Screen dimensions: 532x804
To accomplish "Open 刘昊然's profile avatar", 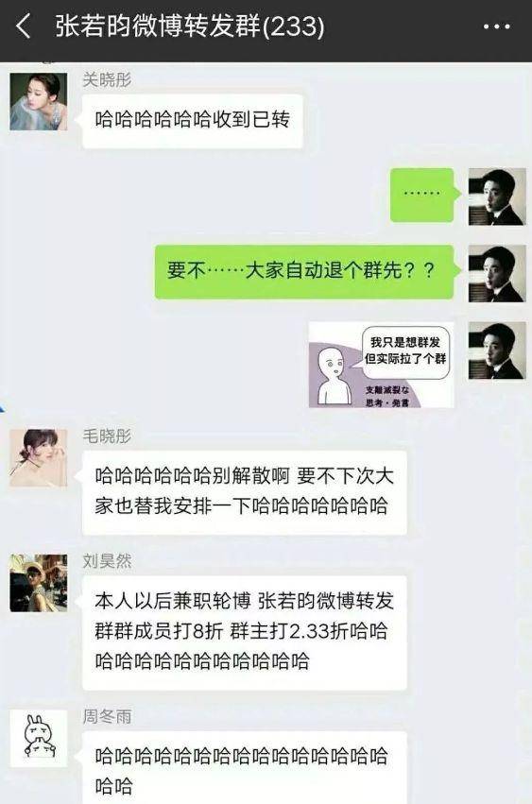I will pyautogui.click(x=39, y=583).
